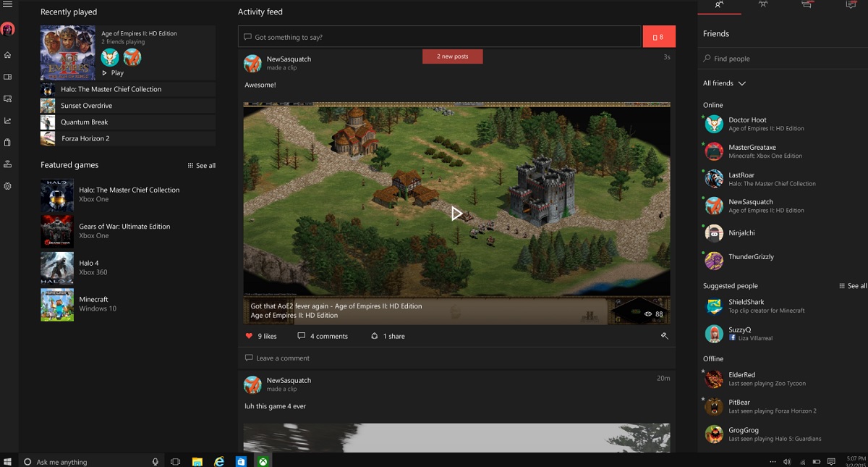Viewport: 868px width, 467px height.
Task: Open Forza Horizon 2 in Recently played
Action: tap(128, 138)
